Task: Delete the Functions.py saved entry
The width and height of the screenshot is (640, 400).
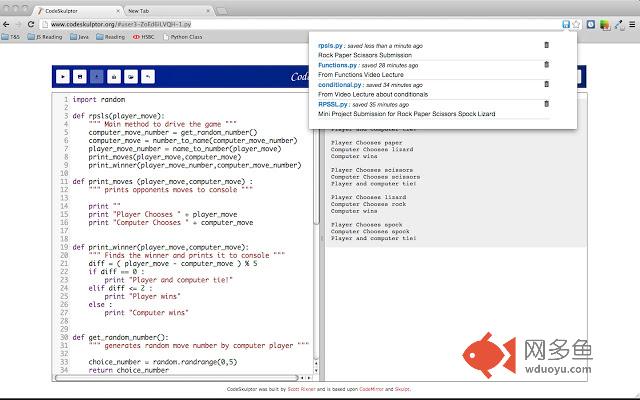Action: click(547, 64)
